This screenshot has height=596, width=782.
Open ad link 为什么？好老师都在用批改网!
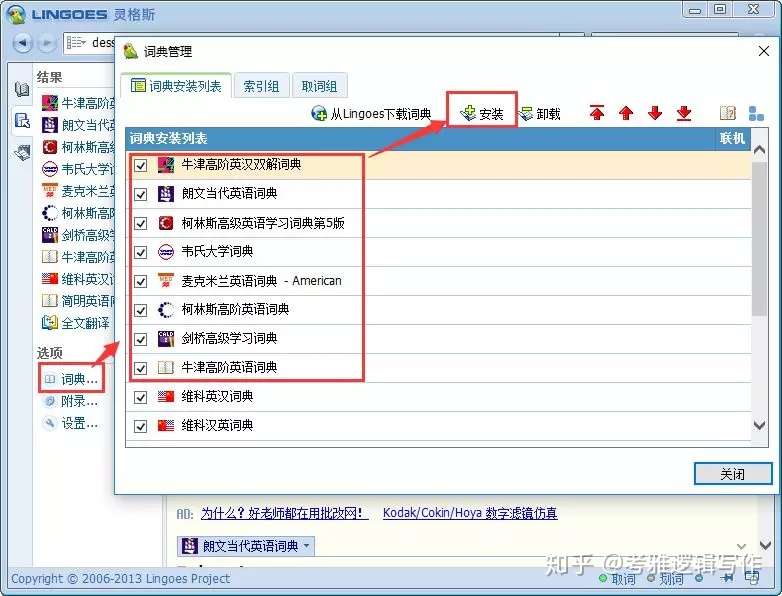(x=285, y=513)
